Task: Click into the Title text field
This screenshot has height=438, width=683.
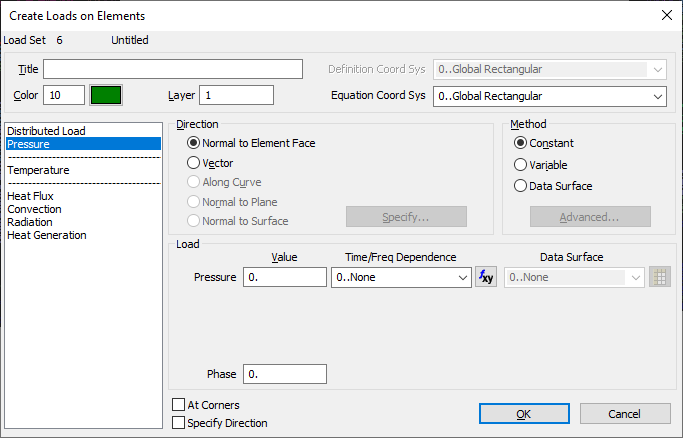Action: tap(172, 69)
